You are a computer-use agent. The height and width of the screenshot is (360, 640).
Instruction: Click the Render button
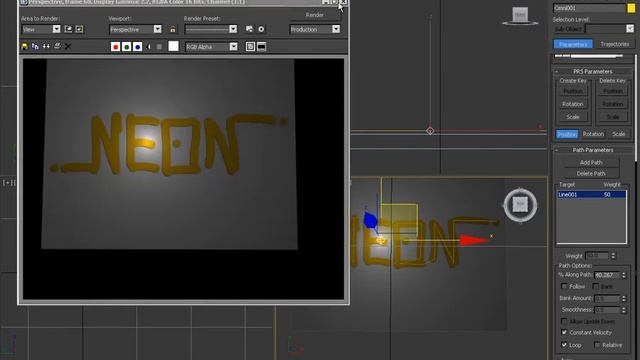[x=315, y=15]
